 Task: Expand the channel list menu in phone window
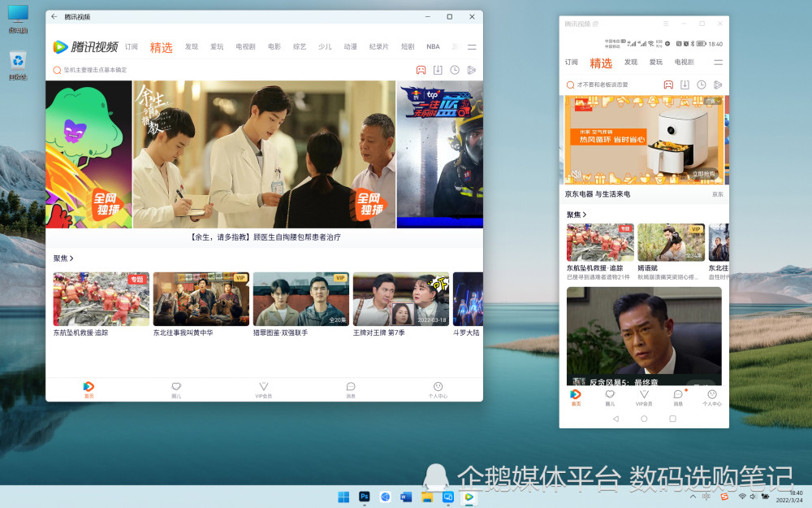click(x=718, y=63)
